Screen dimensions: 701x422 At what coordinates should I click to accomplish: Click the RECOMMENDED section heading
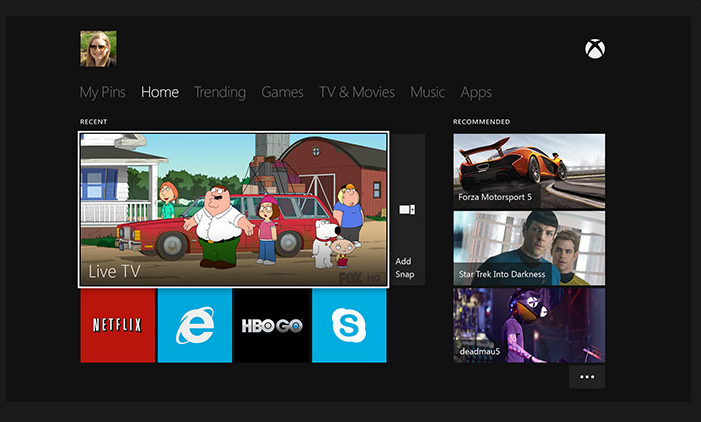point(481,122)
